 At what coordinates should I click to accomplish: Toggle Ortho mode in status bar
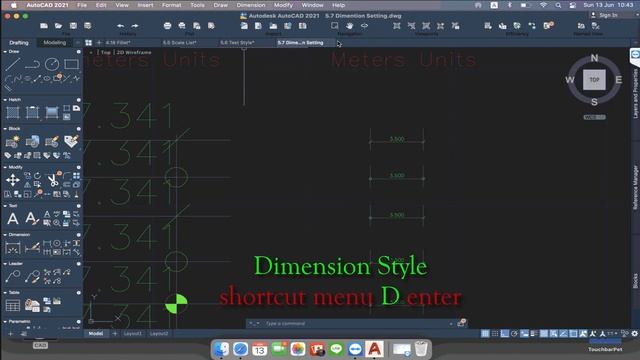[504, 333]
